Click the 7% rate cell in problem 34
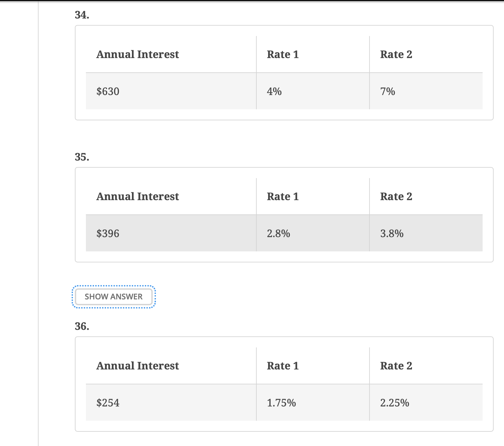504x446 pixels. 426,91
